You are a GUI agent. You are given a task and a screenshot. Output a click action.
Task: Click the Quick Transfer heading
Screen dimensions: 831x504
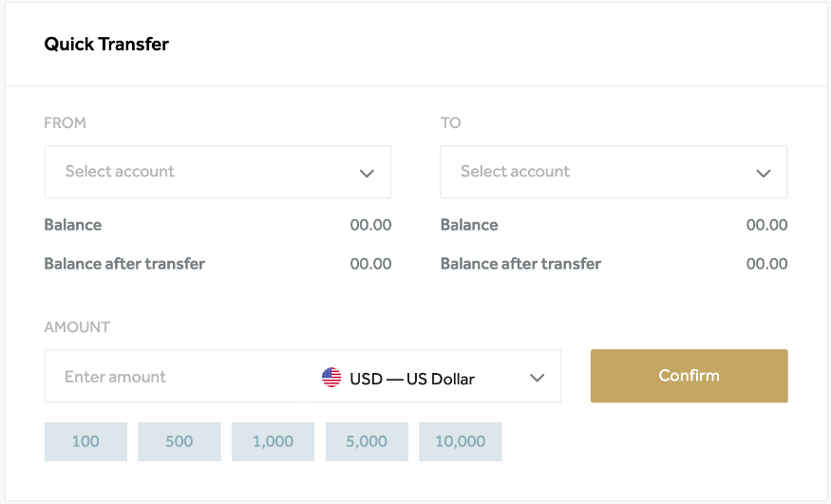[106, 44]
